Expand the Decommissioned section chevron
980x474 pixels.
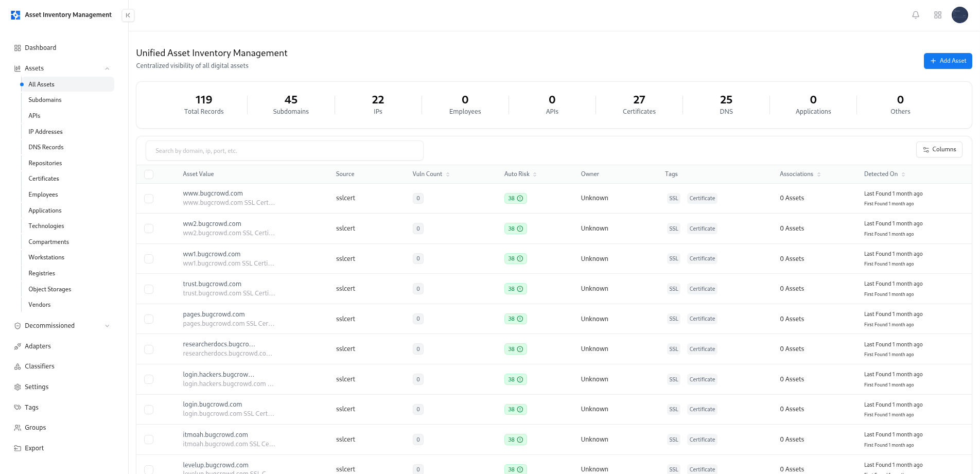[x=107, y=326]
